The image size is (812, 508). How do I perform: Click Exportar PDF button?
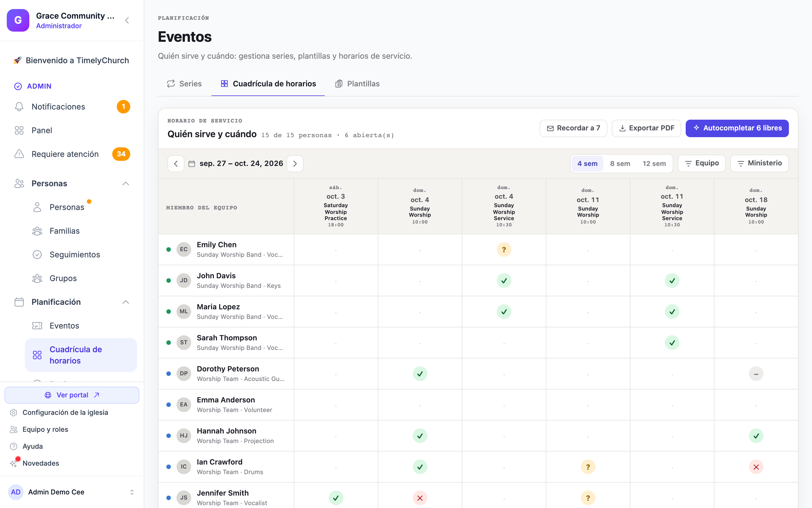tap(646, 128)
